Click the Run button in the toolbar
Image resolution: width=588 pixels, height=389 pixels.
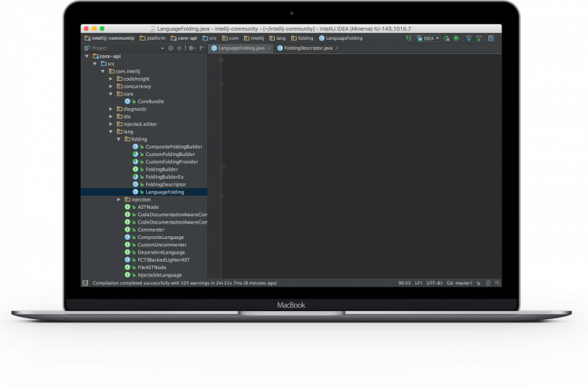tap(447, 38)
